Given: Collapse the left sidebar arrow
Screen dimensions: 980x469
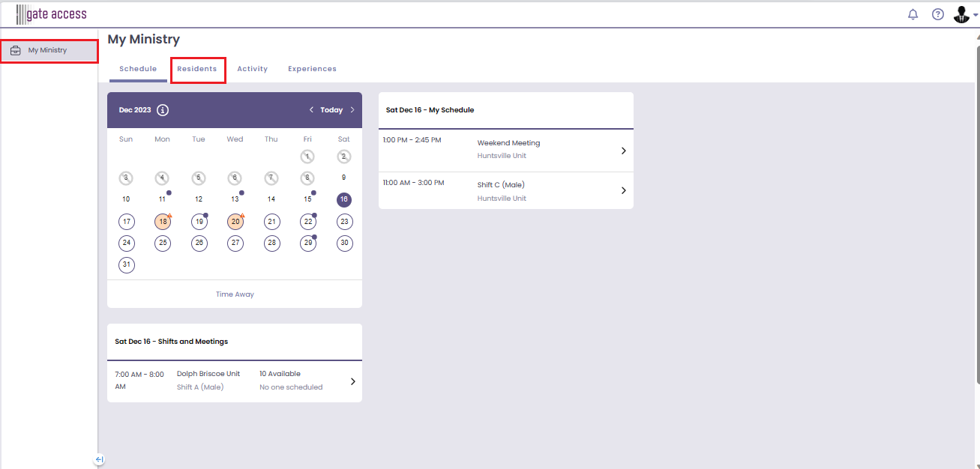Looking at the screenshot, I should pyautogui.click(x=99, y=460).
